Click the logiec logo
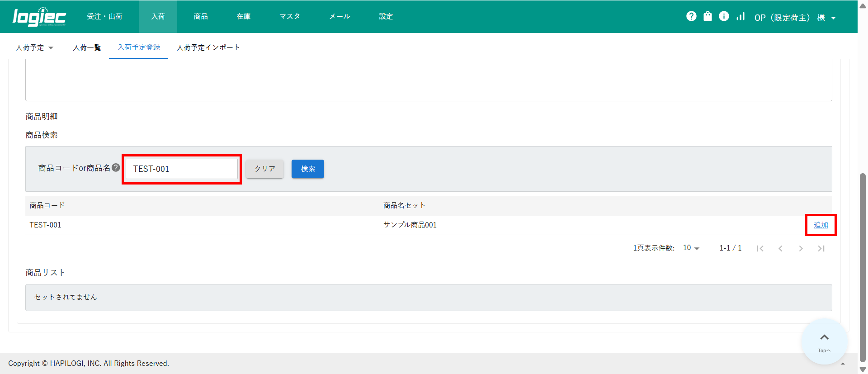The height and width of the screenshot is (374, 868). pyautogui.click(x=39, y=17)
